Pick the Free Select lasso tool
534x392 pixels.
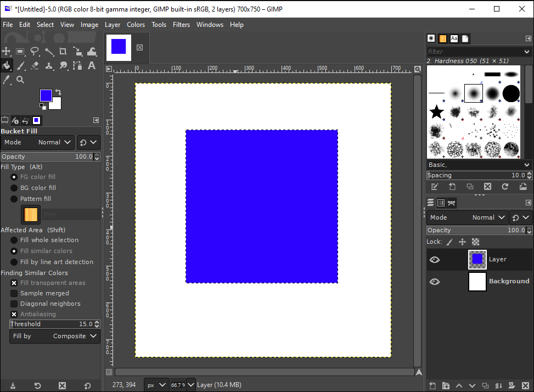pos(35,52)
